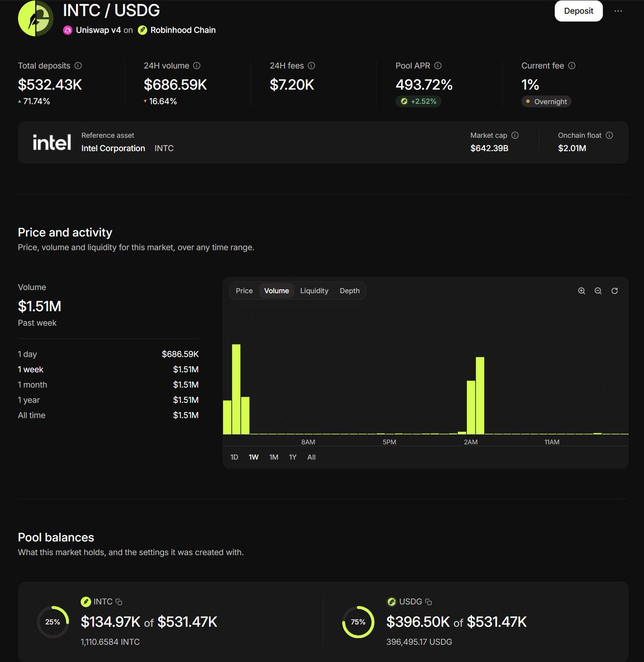The image size is (644, 662).
Task: Show the Depth chart tab
Action: coord(350,291)
